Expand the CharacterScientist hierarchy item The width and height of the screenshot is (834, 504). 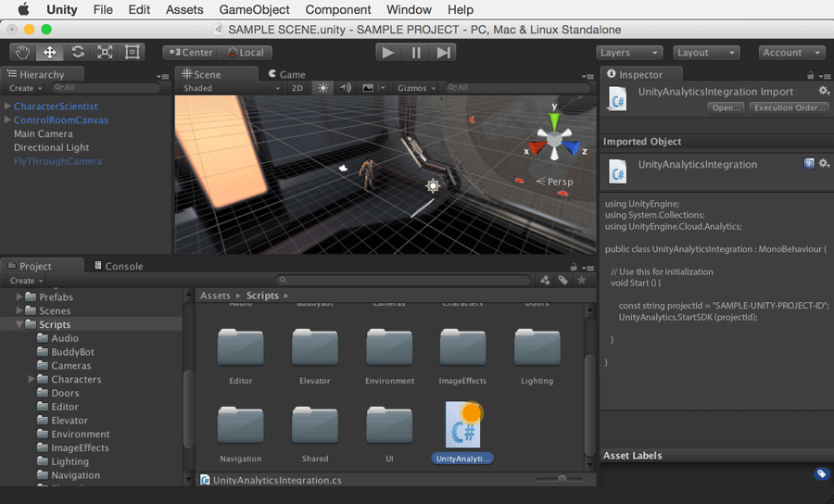pyautogui.click(x=7, y=107)
